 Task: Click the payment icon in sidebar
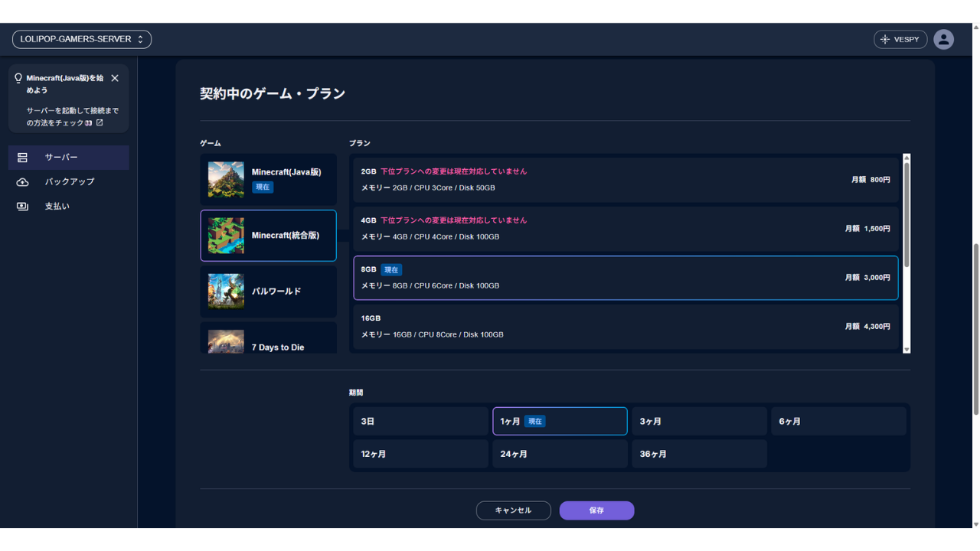coord(22,206)
